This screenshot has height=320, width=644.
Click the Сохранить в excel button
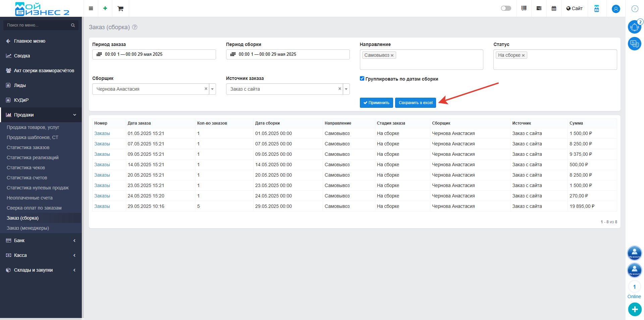[x=416, y=103]
